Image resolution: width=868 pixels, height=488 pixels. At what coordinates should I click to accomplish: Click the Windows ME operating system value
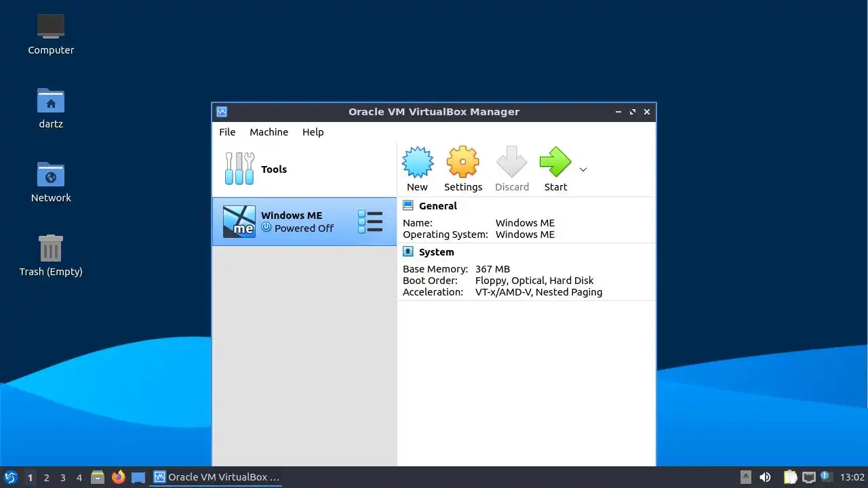click(x=525, y=235)
